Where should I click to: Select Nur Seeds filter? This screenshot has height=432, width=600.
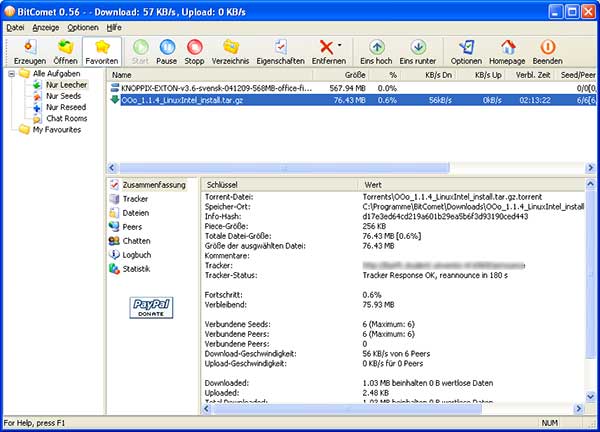64,96
